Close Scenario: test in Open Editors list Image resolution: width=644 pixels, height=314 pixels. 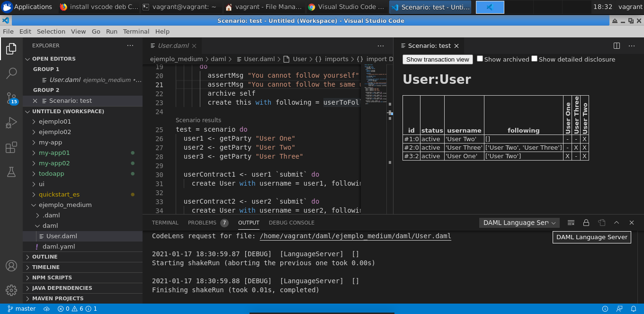point(35,101)
